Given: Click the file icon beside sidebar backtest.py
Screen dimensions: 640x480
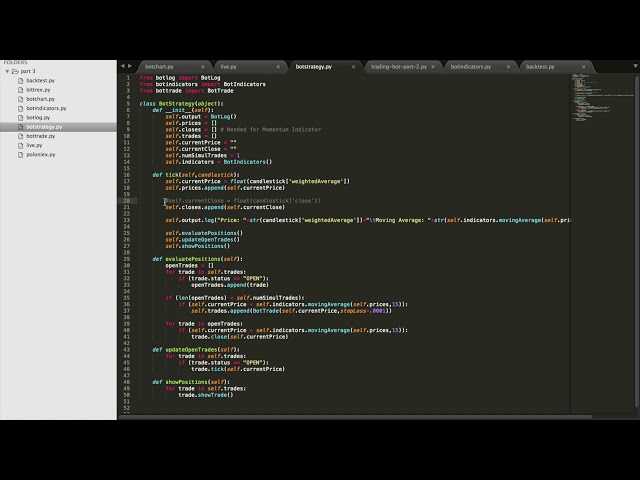Looking at the screenshot, I should 20,80.
